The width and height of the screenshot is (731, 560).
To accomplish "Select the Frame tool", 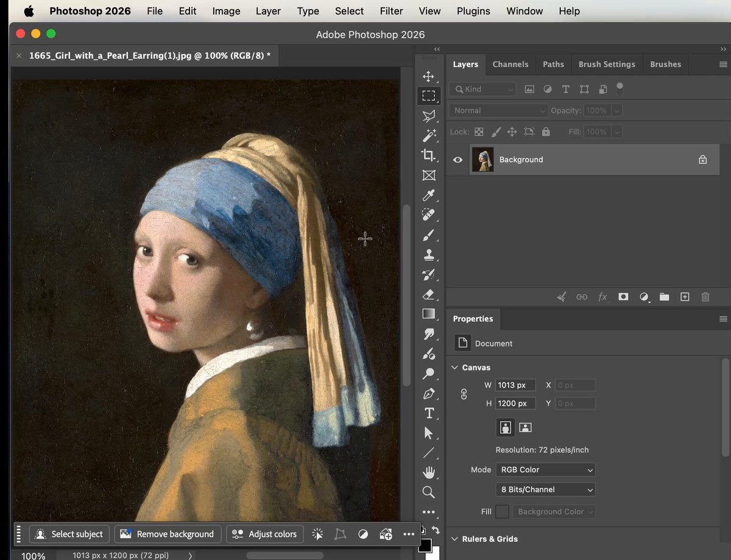I will pyautogui.click(x=429, y=175).
